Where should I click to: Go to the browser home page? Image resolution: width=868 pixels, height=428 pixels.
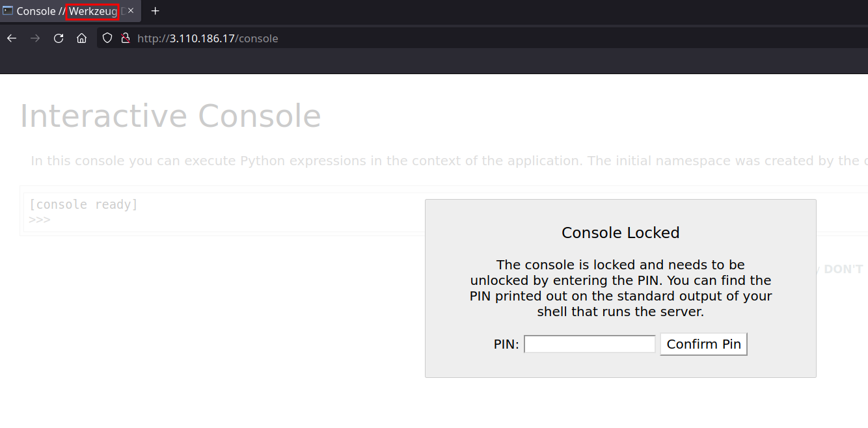(81, 38)
